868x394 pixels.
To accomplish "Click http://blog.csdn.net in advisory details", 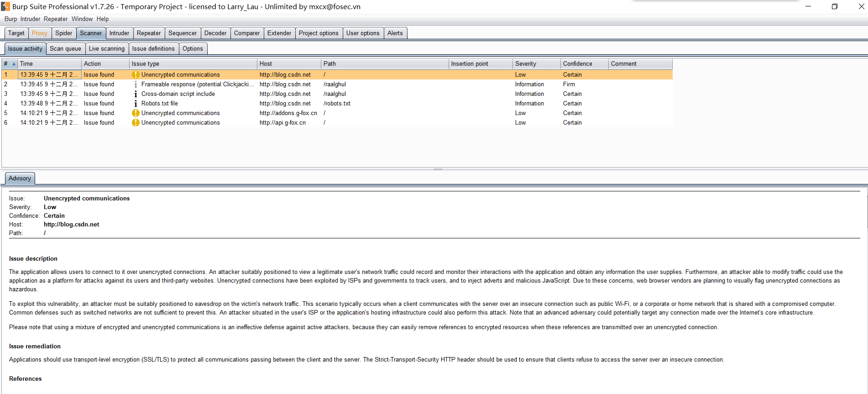I will pos(71,225).
